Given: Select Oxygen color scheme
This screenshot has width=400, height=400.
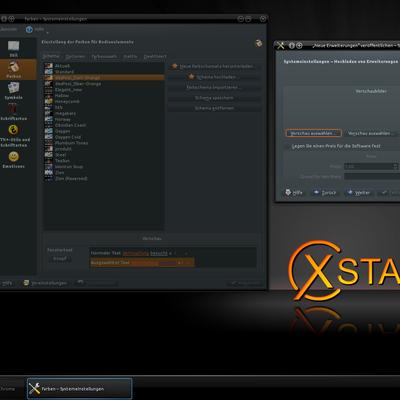Looking at the screenshot, I should 104,131.
